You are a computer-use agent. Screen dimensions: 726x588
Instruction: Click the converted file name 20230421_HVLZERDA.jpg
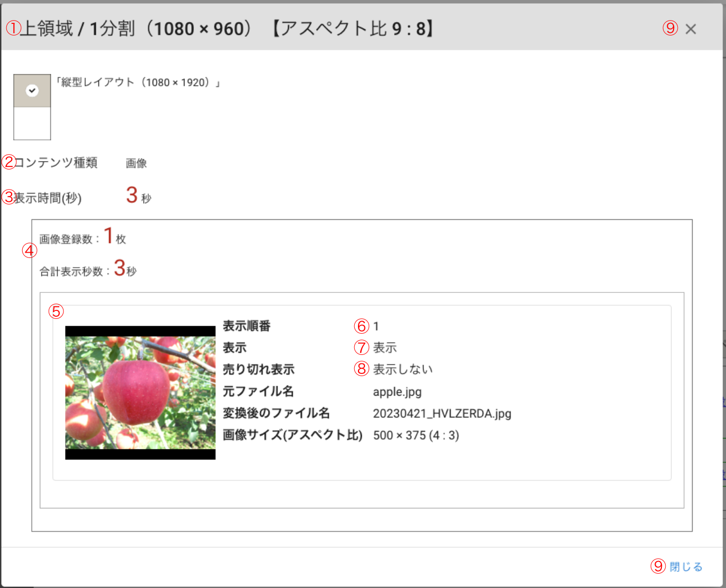point(442,414)
